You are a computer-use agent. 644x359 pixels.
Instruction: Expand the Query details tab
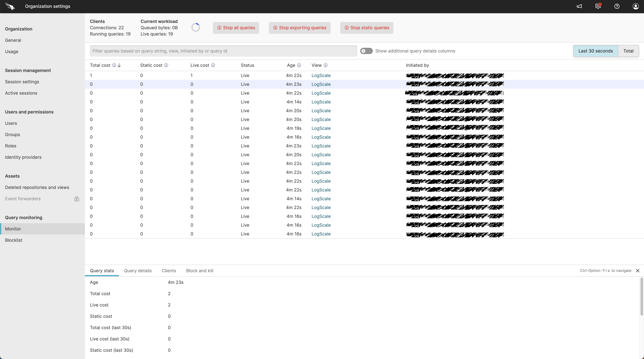click(x=137, y=271)
